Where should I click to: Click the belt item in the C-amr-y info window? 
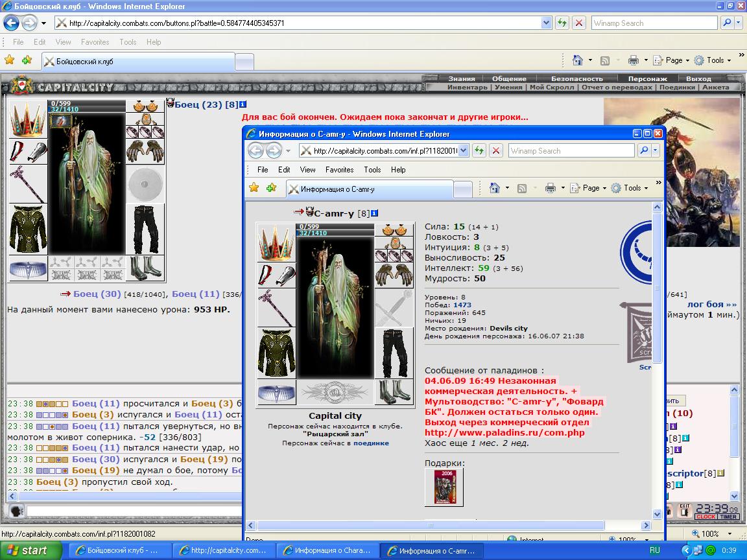point(276,392)
